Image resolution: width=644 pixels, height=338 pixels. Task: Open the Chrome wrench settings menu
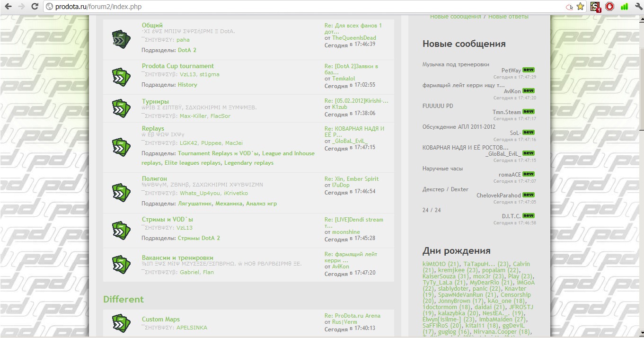pyautogui.click(x=638, y=7)
